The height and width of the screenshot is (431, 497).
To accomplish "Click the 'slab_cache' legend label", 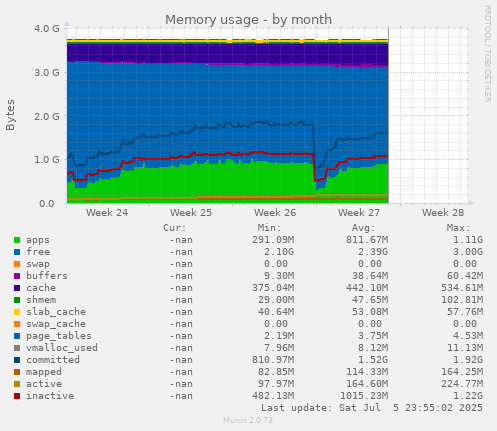I will (x=56, y=312).
